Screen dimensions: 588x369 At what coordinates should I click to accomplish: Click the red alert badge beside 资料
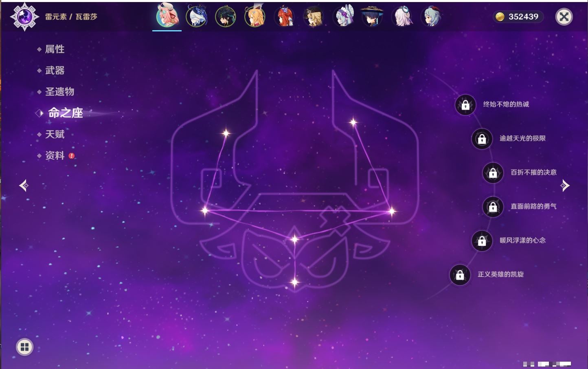(72, 156)
